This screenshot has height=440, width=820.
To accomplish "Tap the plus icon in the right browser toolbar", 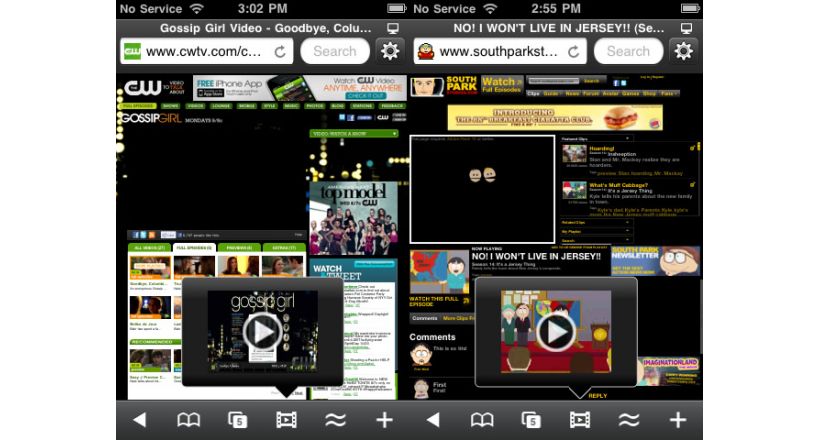I will [x=678, y=420].
